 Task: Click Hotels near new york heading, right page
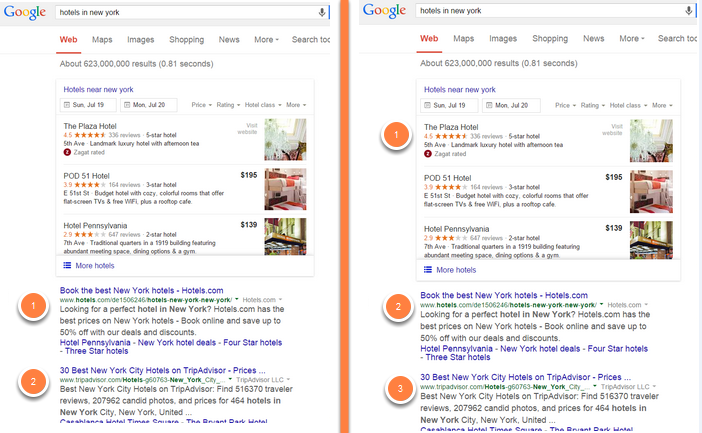pos(459,90)
